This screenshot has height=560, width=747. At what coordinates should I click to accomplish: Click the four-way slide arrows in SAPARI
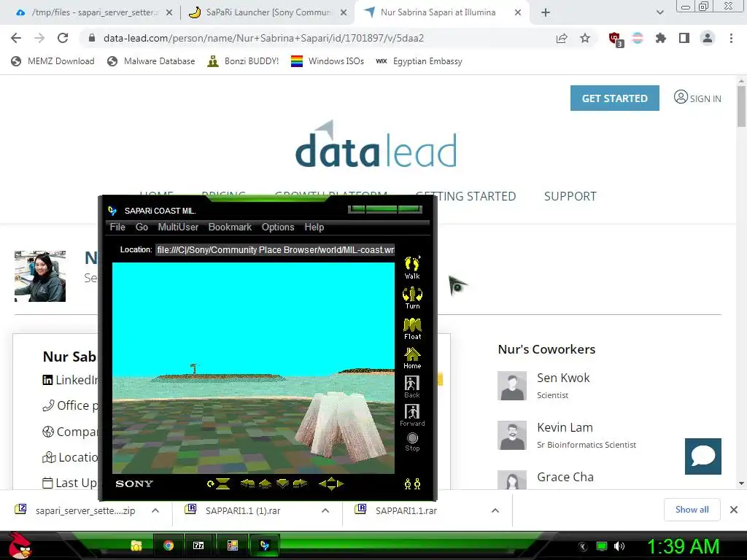[331, 484]
